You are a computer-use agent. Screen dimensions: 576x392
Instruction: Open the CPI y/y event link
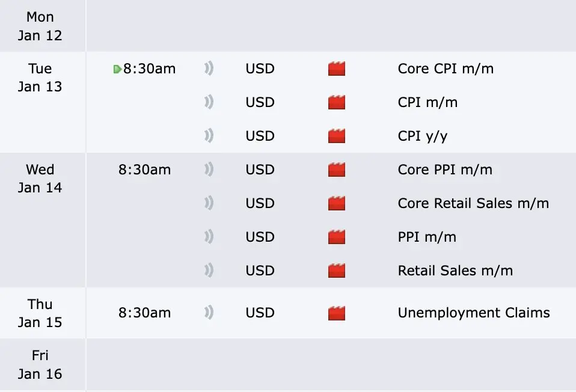coord(423,136)
